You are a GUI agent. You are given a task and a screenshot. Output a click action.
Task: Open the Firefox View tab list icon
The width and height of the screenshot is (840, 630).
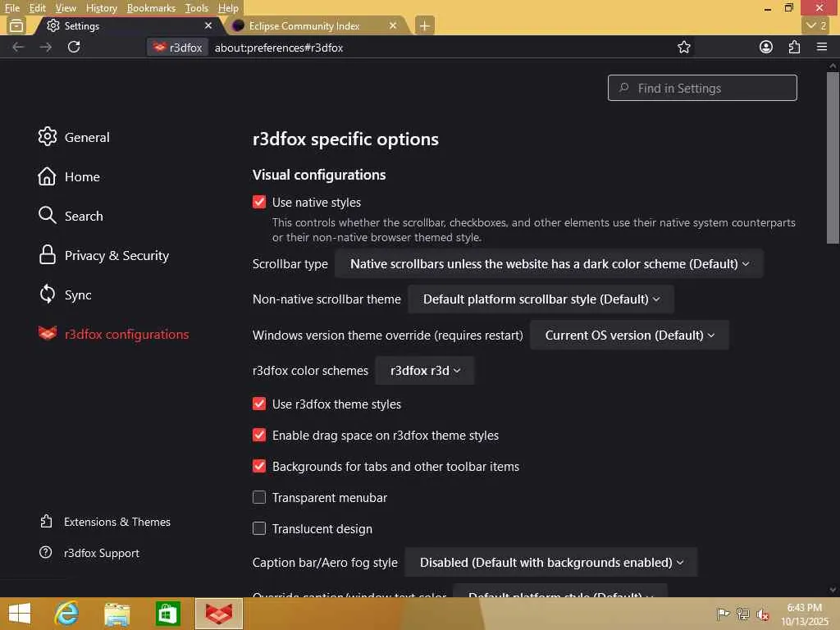point(16,25)
